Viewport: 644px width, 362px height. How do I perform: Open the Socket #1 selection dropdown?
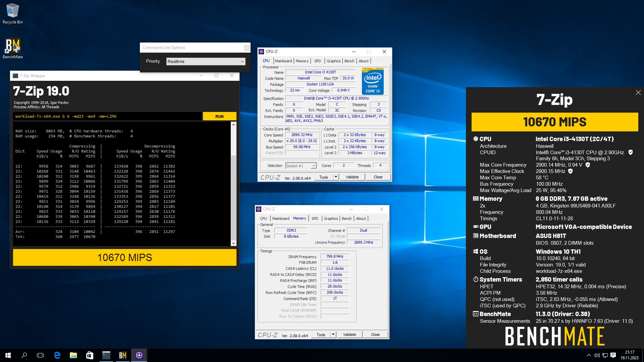pyautogui.click(x=301, y=166)
